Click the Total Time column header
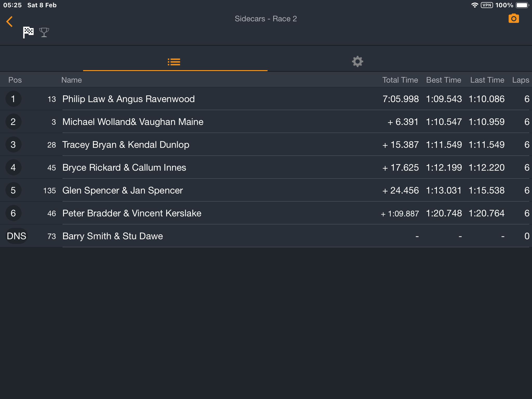The width and height of the screenshot is (532, 399). (400, 80)
